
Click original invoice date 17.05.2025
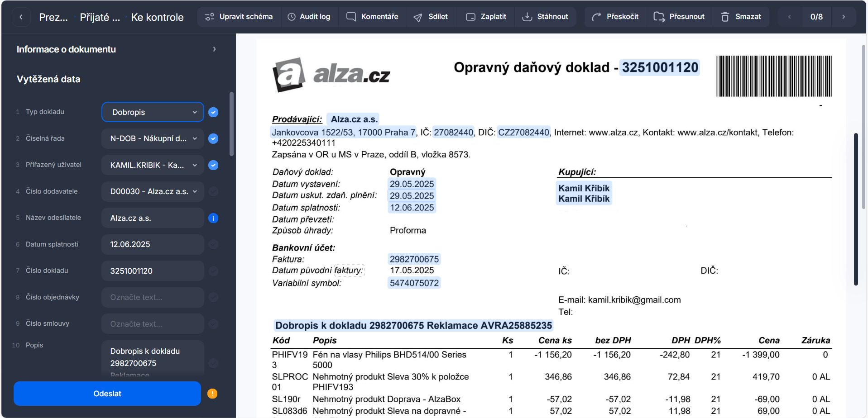tap(412, 271)
